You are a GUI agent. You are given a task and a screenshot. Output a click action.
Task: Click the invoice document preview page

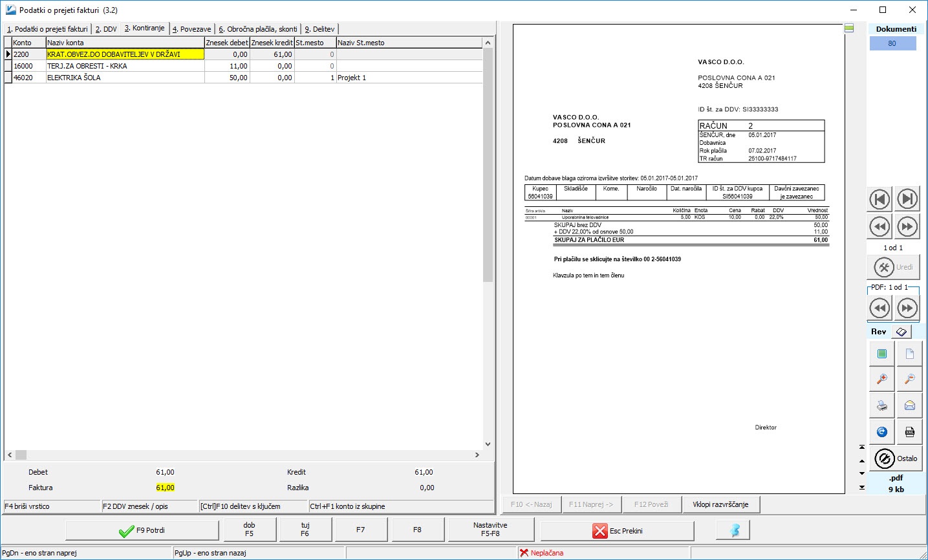coord(678,259)
